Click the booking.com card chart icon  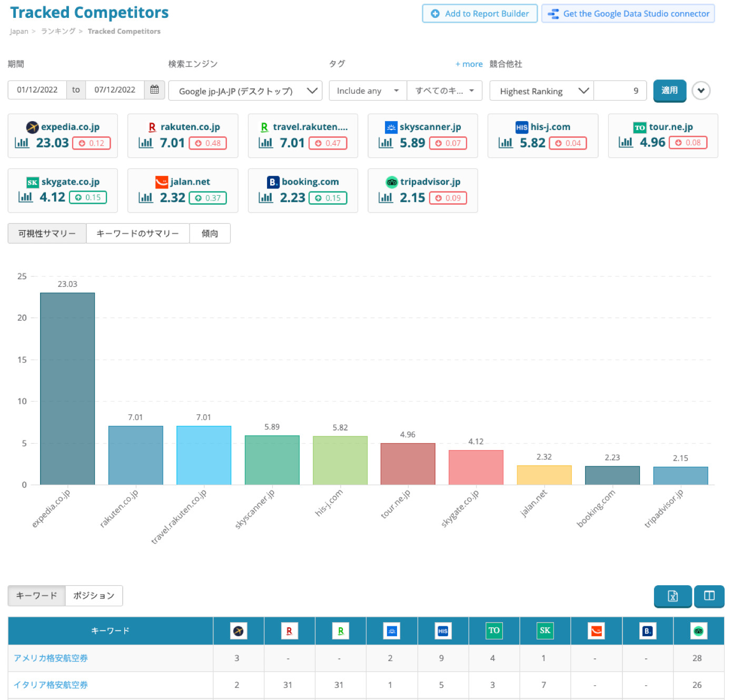coord(266,197)
